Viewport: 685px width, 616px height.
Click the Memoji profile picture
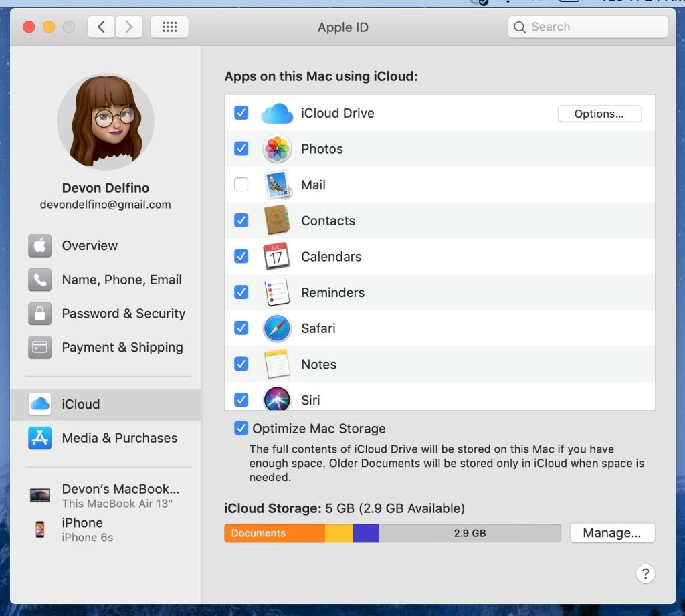click(106, 122)
